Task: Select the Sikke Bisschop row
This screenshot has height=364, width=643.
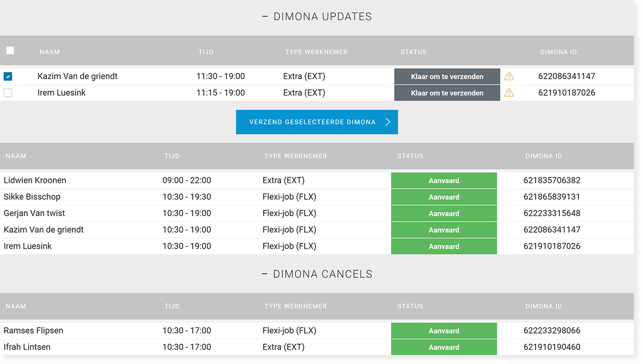Action: (x=317, y=197)
